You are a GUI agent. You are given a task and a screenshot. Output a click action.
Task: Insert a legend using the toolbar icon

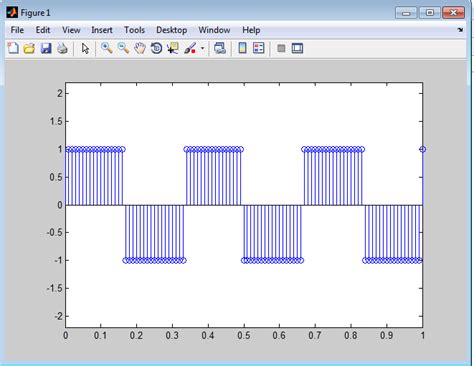click(x=259, y=48)
